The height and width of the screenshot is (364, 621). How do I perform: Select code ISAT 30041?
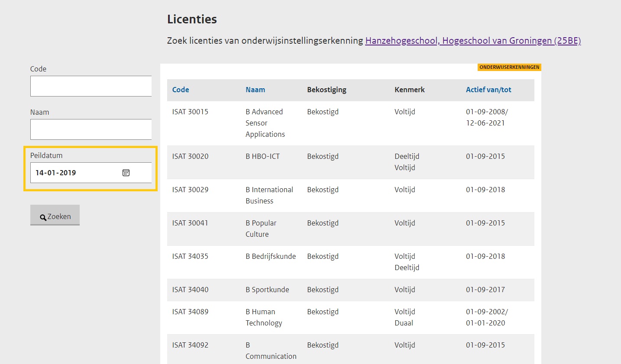point(190,223)
